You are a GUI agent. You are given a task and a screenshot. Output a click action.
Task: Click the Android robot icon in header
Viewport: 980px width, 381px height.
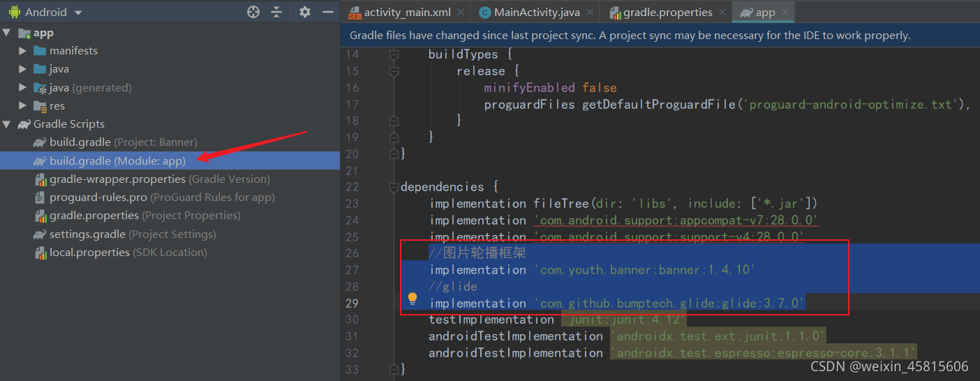[15, 12]
